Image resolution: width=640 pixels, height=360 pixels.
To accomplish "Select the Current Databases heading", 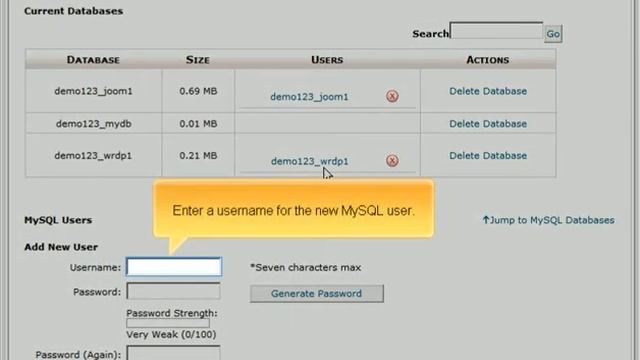I will click(x=73, y=11).
